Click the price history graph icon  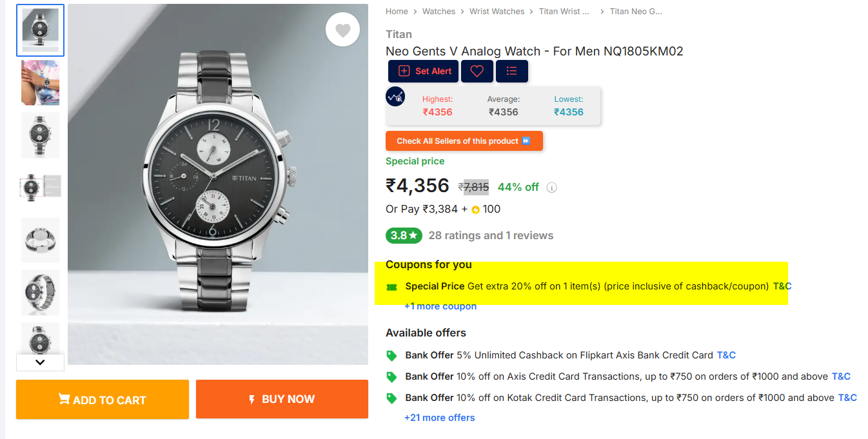coord(395,97)
